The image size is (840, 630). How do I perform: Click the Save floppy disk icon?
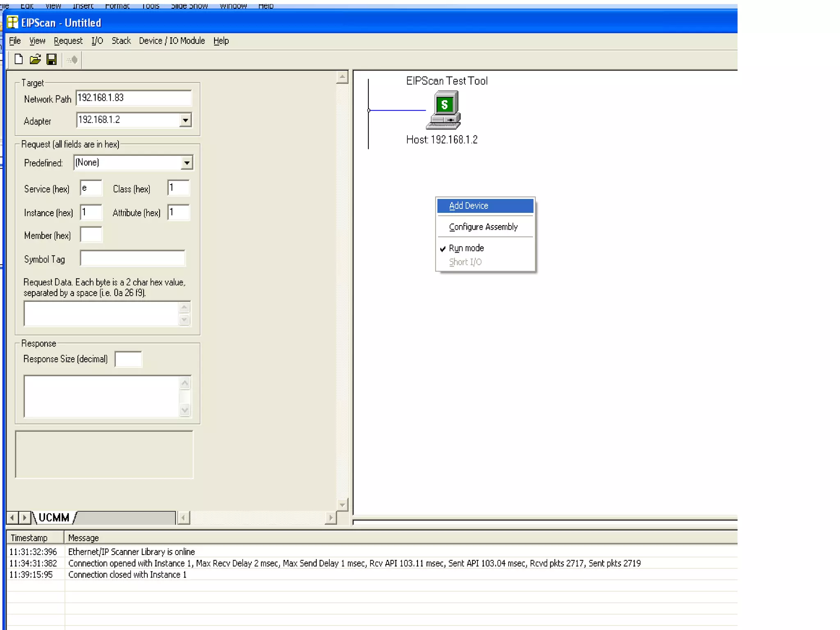[52, 60]
